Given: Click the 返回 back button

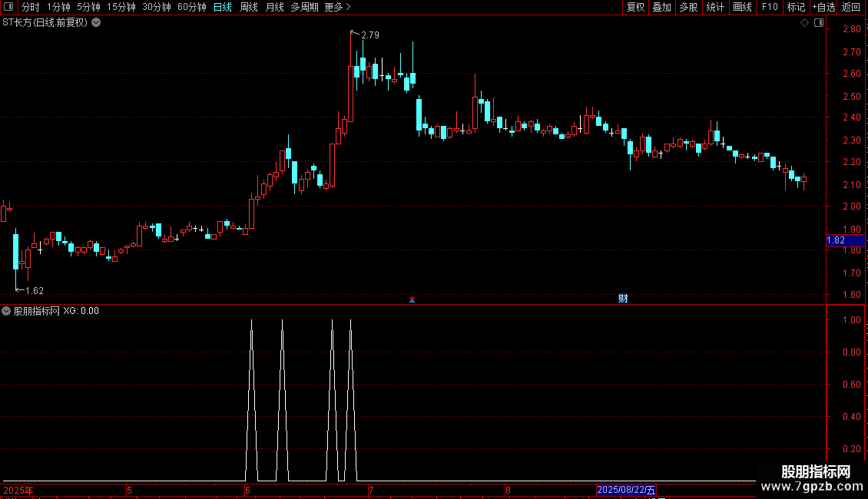Looking at the screenshot, I should tap(851, 7).
